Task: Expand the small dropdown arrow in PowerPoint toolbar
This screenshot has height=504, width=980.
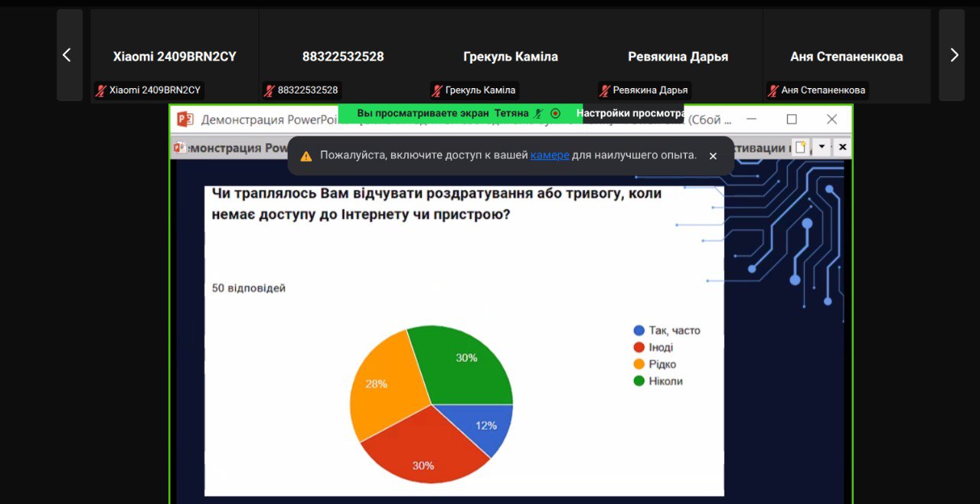Action: tap(822, 147)
